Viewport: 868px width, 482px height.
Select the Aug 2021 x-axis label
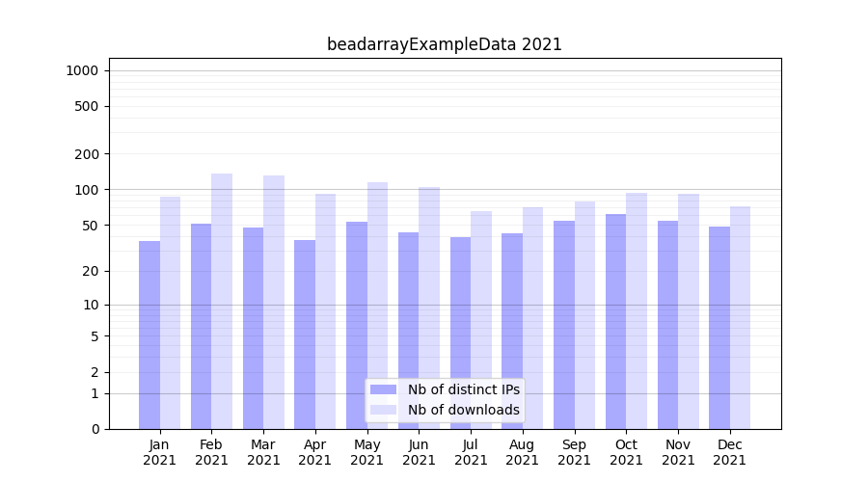523,452
